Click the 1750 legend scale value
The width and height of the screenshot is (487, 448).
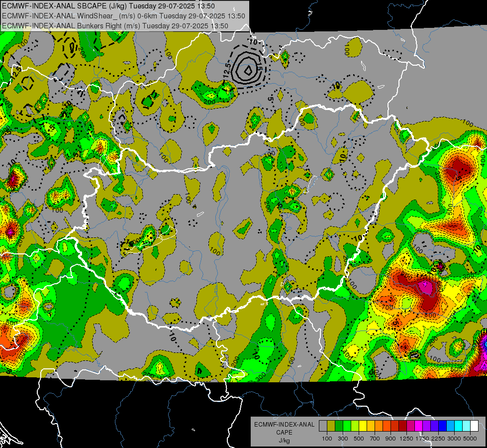(422, 439)
